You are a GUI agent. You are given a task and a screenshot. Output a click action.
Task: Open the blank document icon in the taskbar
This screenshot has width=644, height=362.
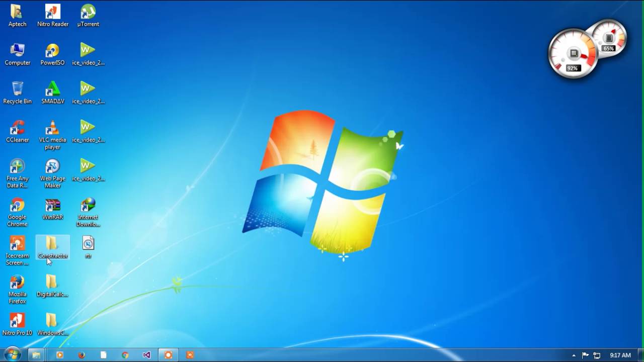tap(103, 355)
